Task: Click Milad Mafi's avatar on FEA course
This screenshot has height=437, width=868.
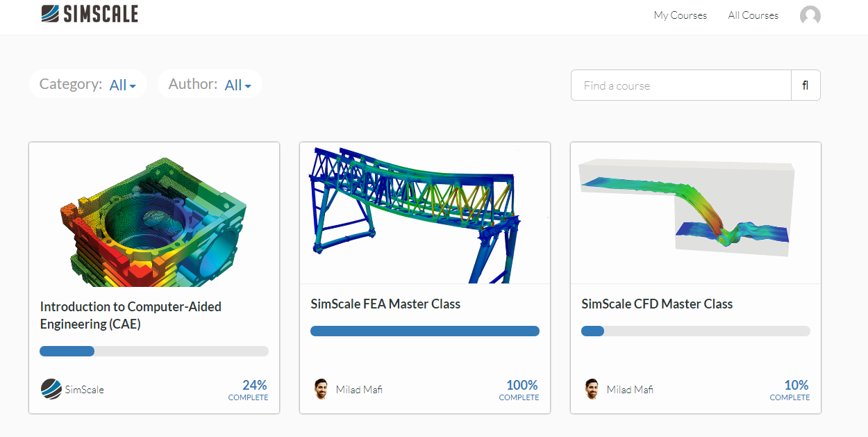Action: pos(321,389)
